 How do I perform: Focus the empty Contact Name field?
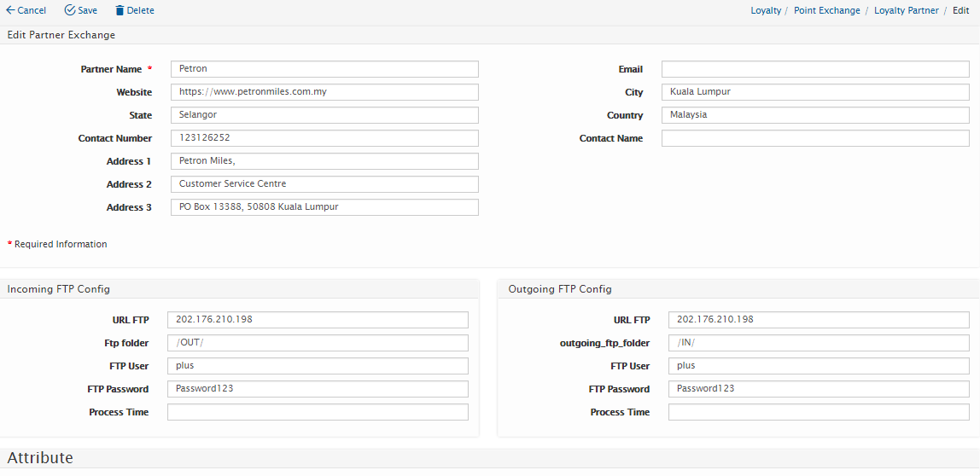(x=814, y=138)
